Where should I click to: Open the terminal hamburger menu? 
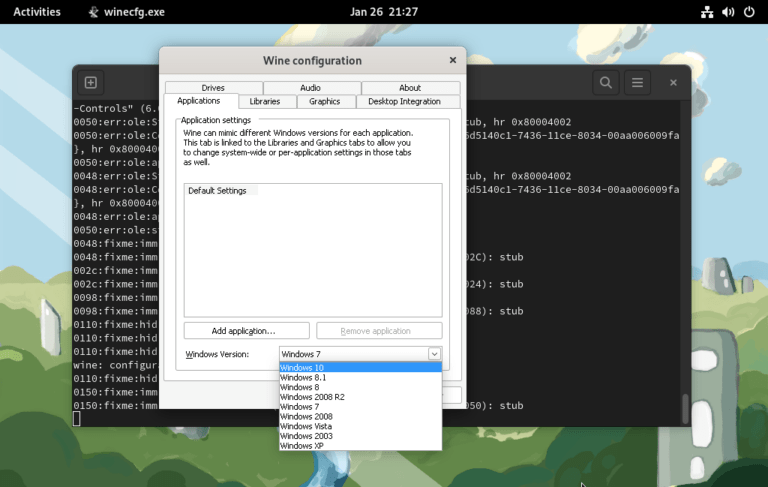coord(637,83)
